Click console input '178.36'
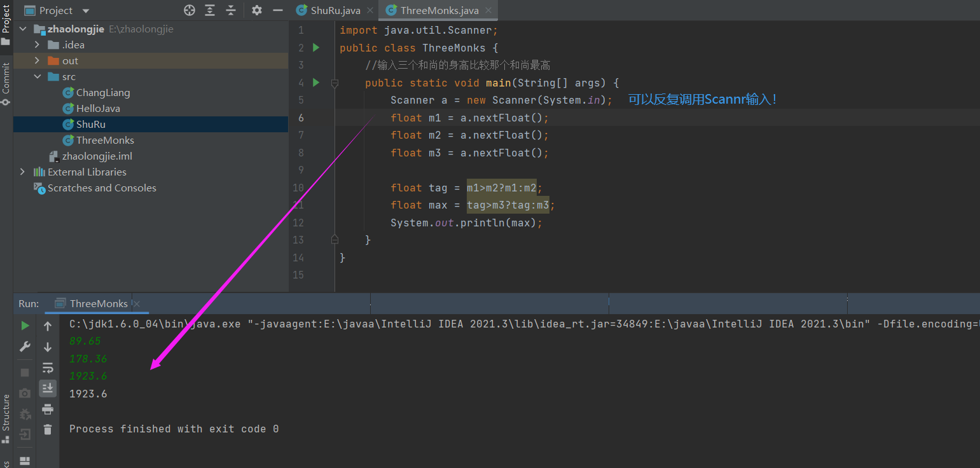Image resolution: width=980 pixels, height=468 pixels. click(x=88, y=359)
